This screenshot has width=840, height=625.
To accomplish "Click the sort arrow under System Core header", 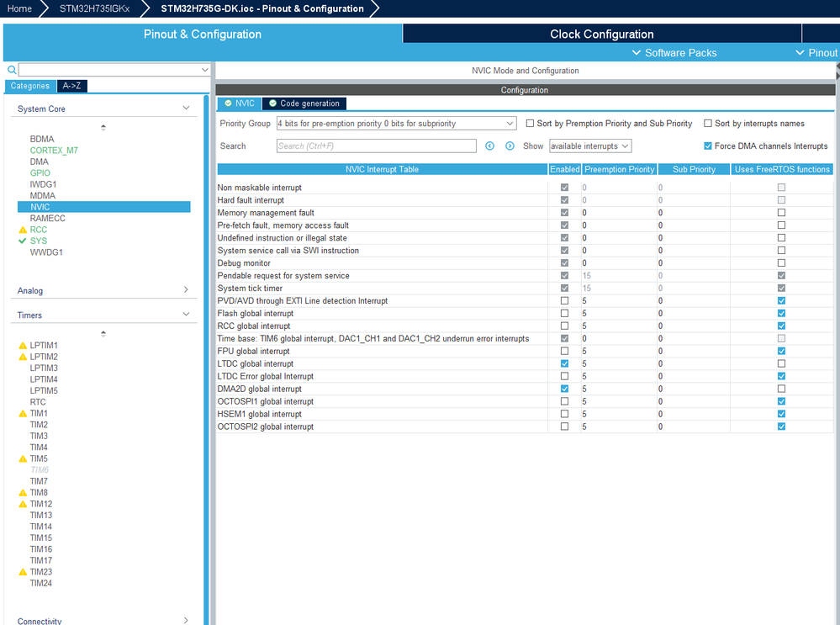I will click(103, 128).
